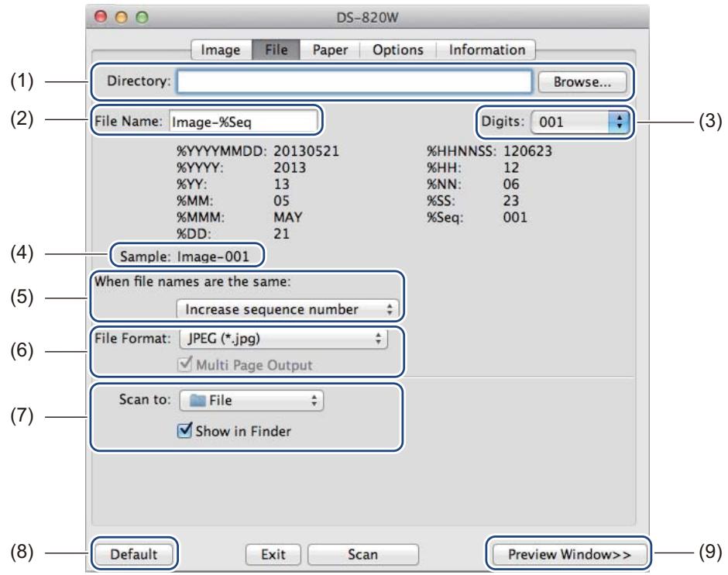This screenshot has height=575, width=728.
Task: Click the folder icon in Scan to
Action: [x=197, y=401]
